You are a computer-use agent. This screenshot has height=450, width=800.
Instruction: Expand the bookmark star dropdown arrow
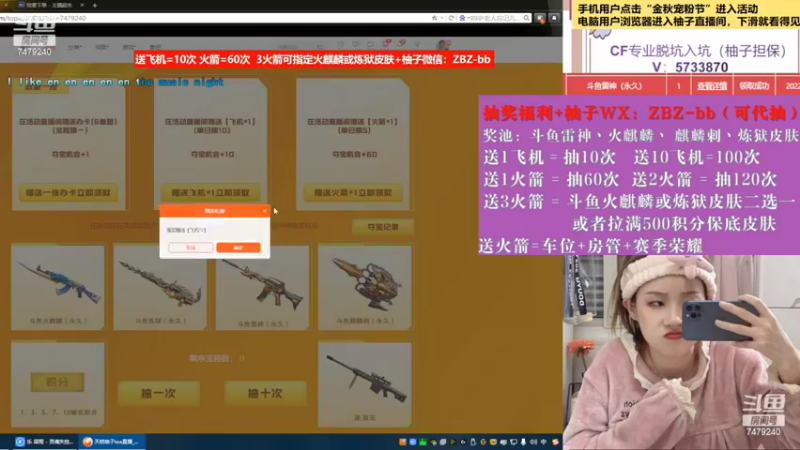click(x=442, y=18)
